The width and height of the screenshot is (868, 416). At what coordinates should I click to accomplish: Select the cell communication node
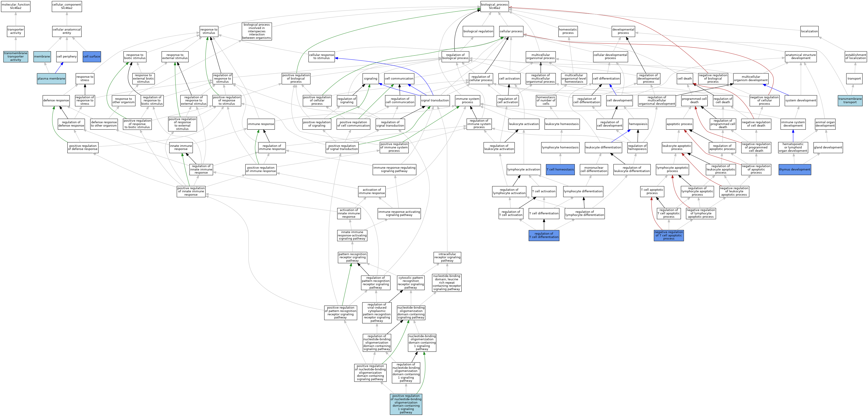tap(399, 78)
